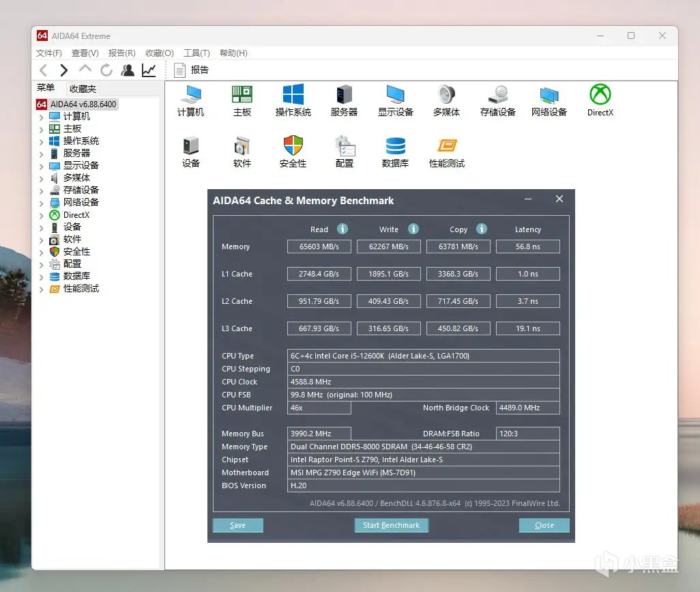Click Start Benchmark button
This screenshot has height=592, width=700.
[x=392, y=525]
